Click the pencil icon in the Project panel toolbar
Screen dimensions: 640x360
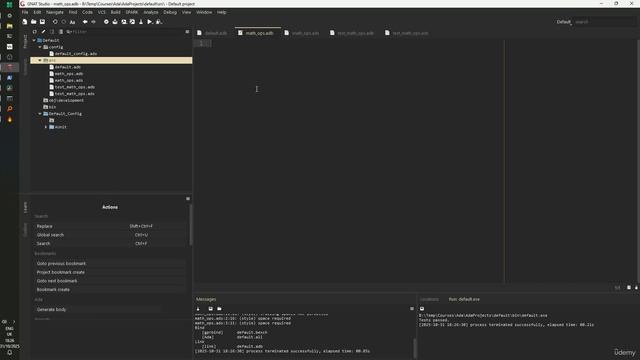click(43, 31)
